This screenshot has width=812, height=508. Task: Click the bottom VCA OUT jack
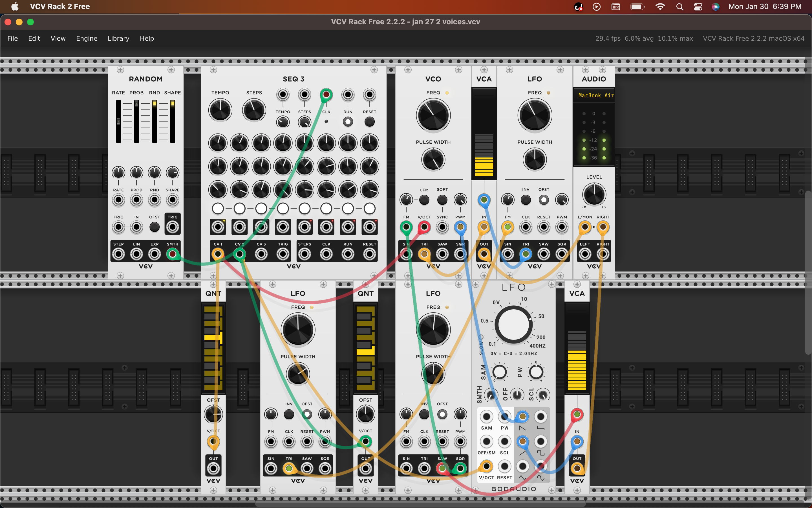(x=577, y=468)
